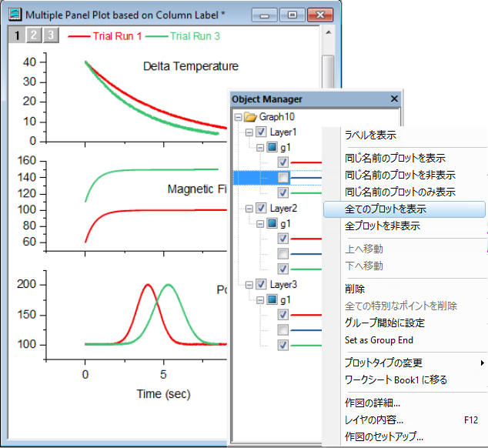Choose 同じ名前のプロットを表示
Screen dimensions: 488x448
click(405, 158)
